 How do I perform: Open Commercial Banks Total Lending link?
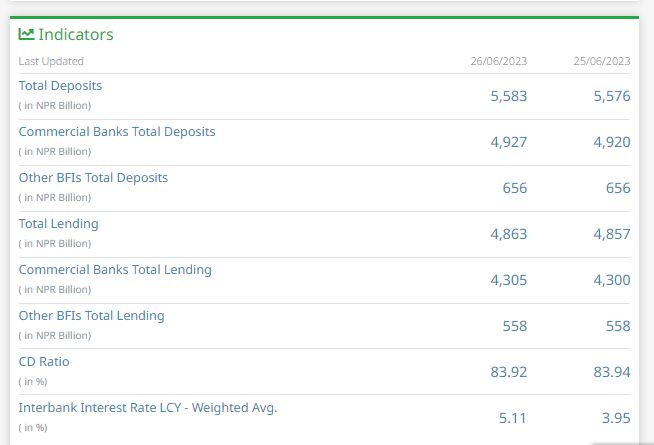click(x=115, y=270)
